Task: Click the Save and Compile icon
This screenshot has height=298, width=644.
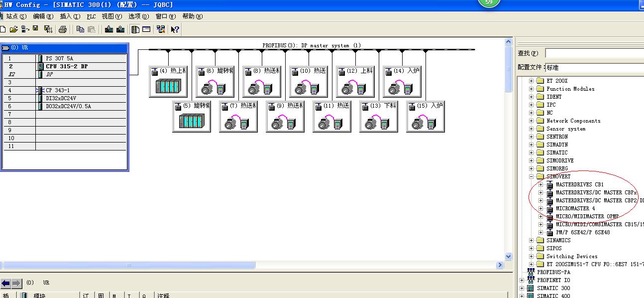Action: tap(48, 29)
